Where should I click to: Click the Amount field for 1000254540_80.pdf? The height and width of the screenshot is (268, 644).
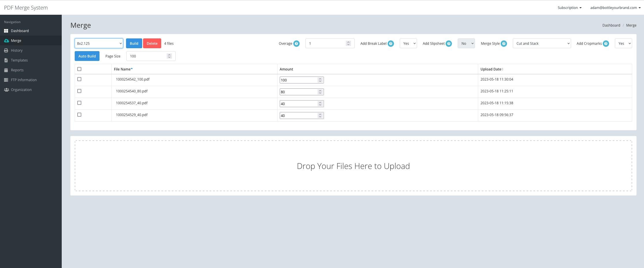click(x=302, y=92)
